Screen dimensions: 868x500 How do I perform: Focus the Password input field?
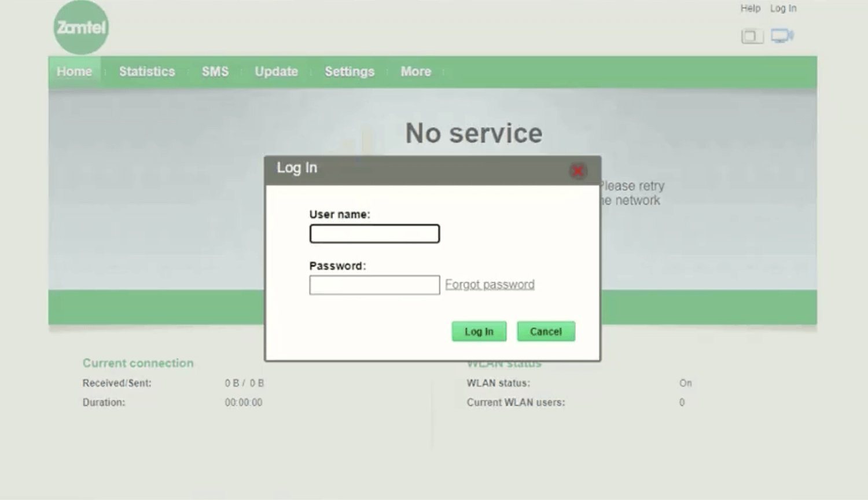pyautogui.click(x=374, y=285)
